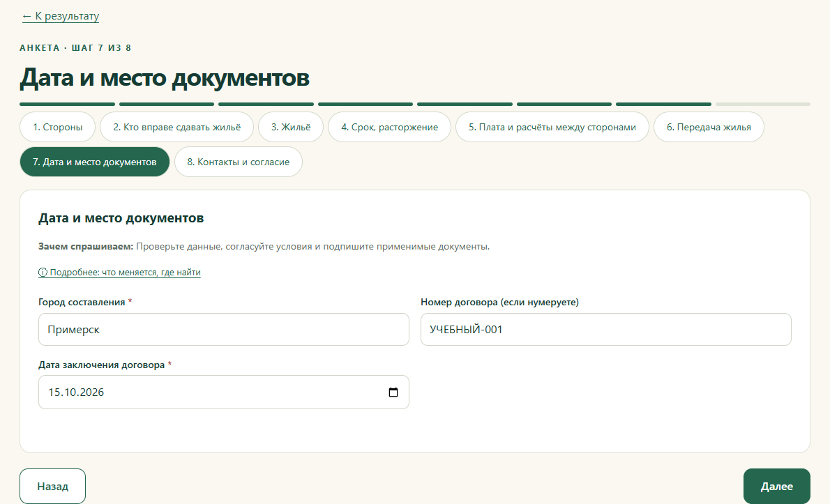Viewport: 830px width, 504px height.
Task: Click the 'АНКЕТА · ШАГ 7 ИЗ 8' text
Action: tap(75, 47)
